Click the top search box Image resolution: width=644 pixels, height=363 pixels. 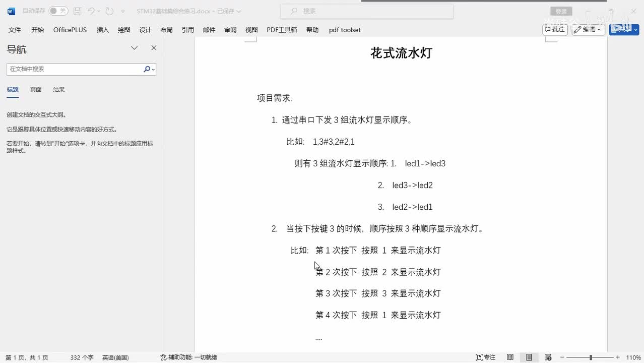pos(366,11)
